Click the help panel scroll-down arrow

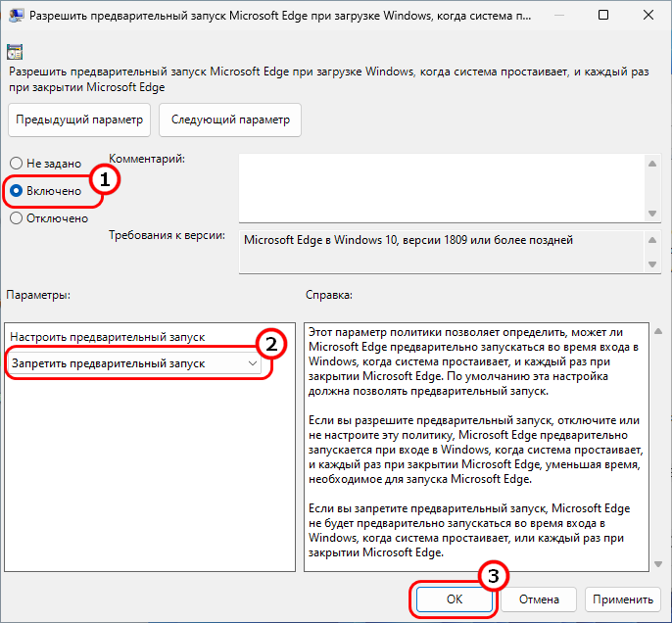(658, 564)
